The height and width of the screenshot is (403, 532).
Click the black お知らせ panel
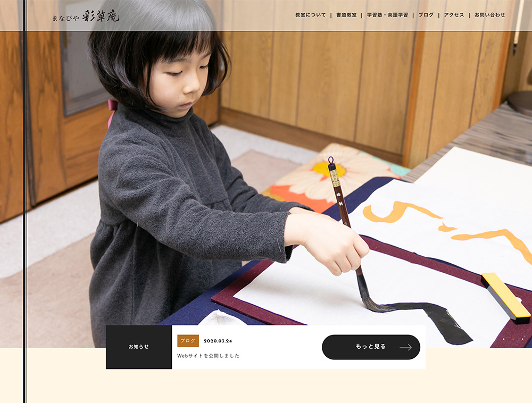tap(139, 347)
